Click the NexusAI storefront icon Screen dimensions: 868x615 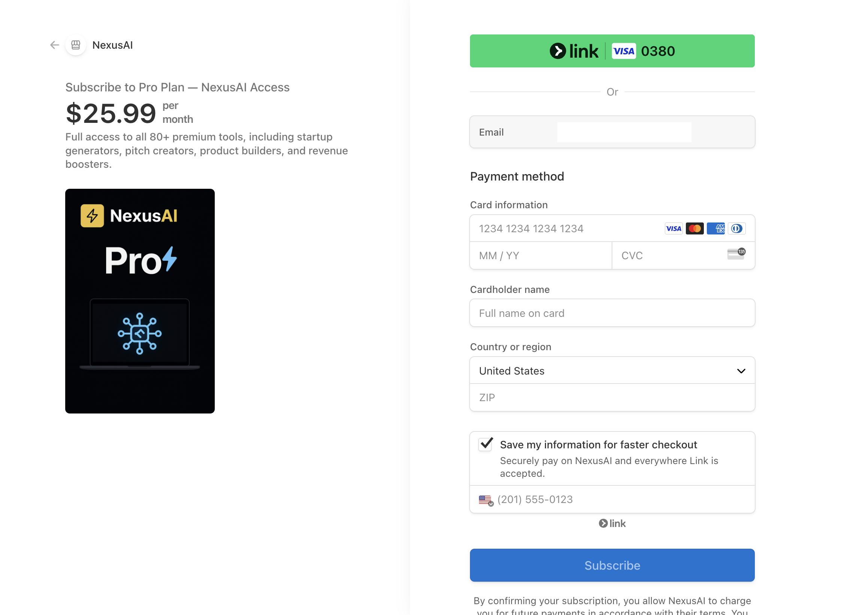pos(76,45)
